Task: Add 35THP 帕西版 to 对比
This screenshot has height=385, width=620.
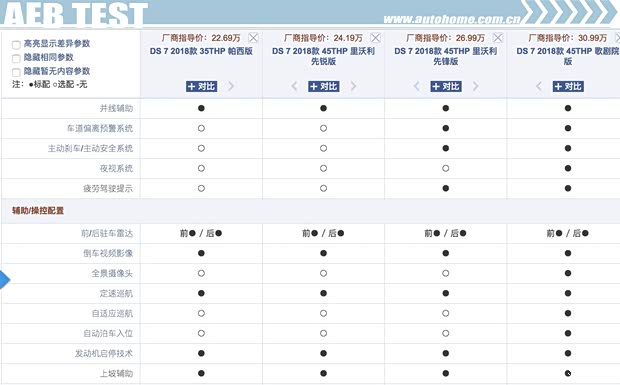Action: coord(201,86)
